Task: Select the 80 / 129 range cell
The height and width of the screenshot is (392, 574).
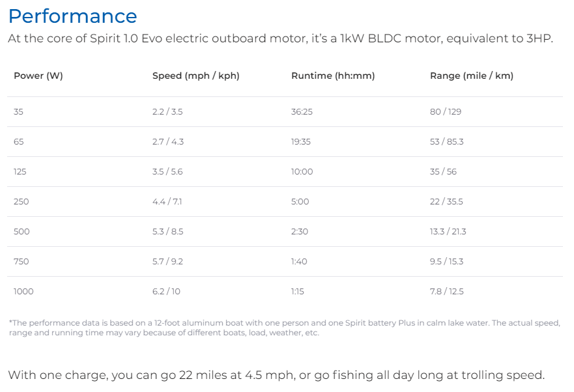Action: 446,111
